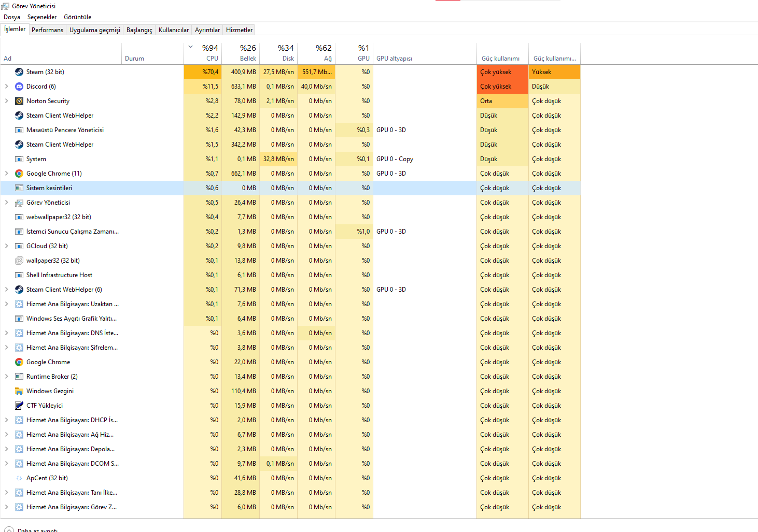Switch to the Ayrıntılar tab
Screen dimensions: 758x532
coord(207,30)
